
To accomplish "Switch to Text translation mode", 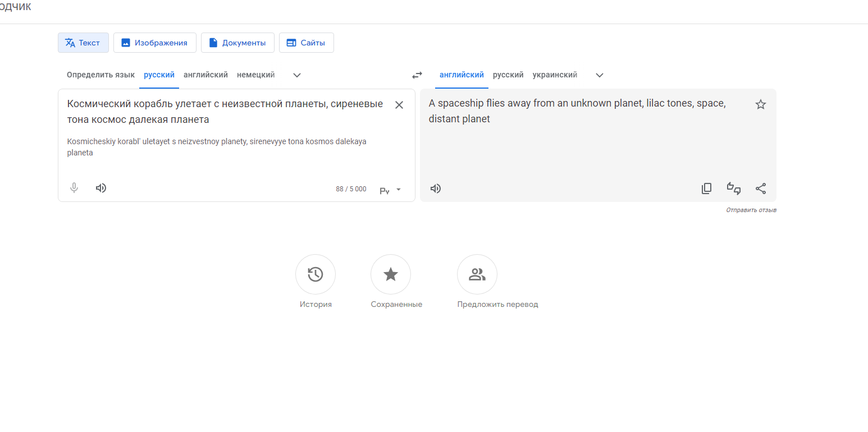I will point(83,43).
